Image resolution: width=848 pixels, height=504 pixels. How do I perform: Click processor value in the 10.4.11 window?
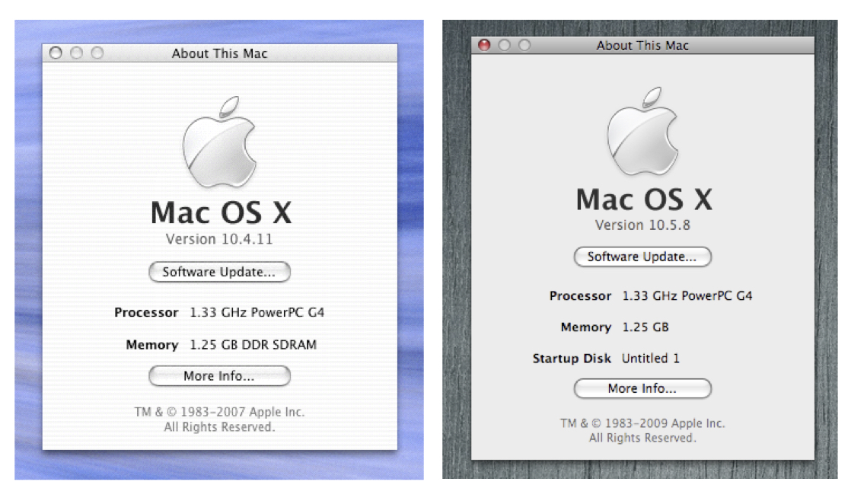click(257, 313)
